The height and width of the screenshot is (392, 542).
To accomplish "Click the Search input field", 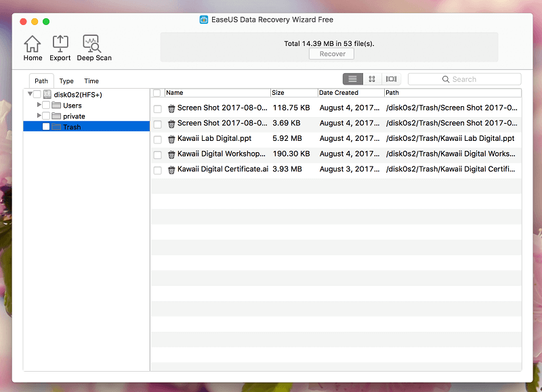I will pyautogui.click(x=465, y=79).
